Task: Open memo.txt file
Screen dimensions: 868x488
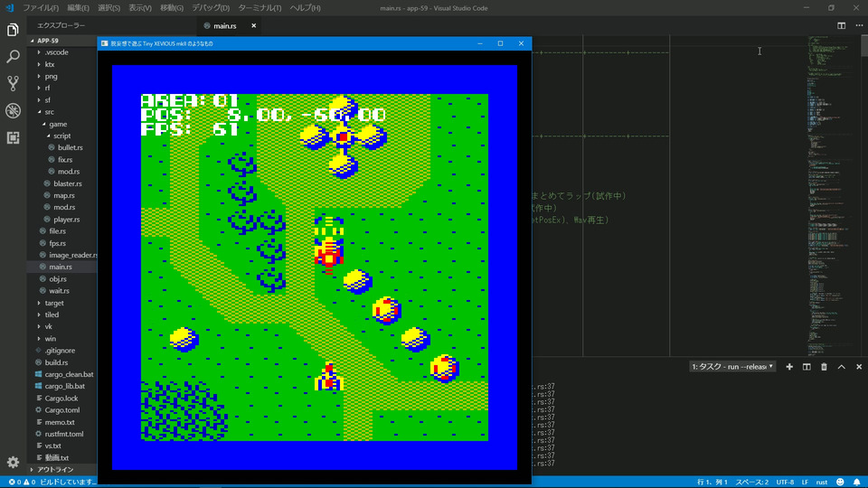Action: pyautogui.click(x=60, y=422)
